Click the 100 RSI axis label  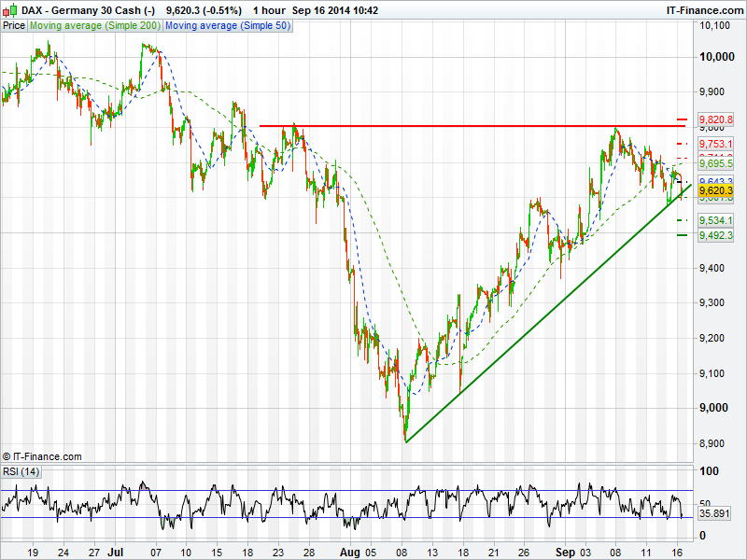point(709,471)
